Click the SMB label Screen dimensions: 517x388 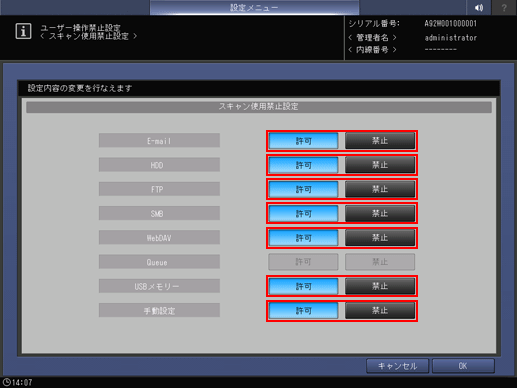coord(159,213)
